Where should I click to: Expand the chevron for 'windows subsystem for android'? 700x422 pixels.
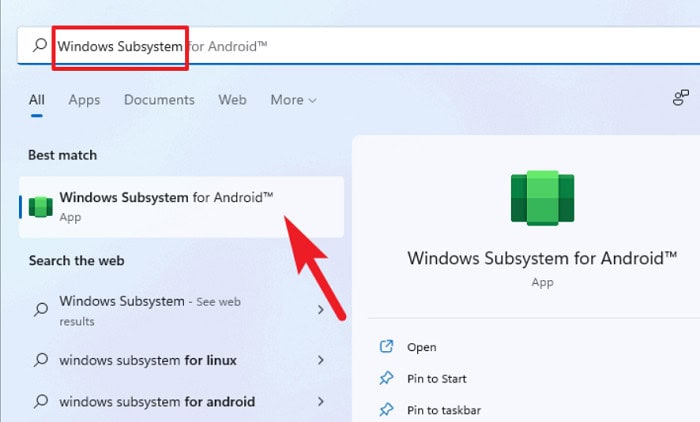(x=321, y=401)
